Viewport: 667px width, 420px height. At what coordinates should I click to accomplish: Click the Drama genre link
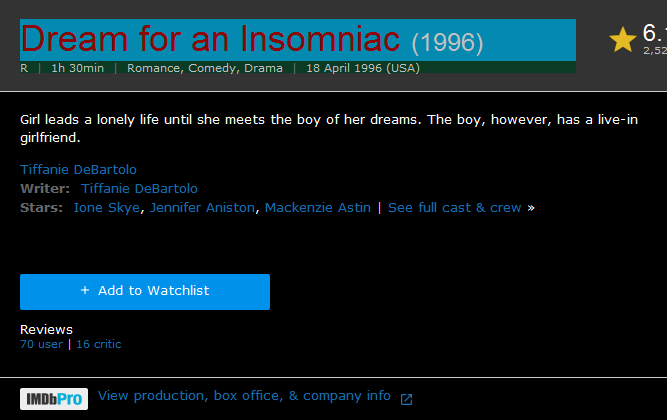263,68
